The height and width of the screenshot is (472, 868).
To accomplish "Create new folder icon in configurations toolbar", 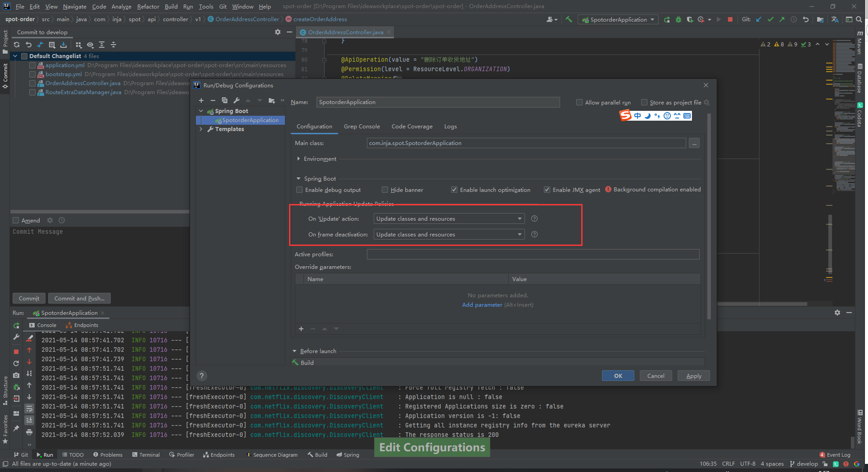I will [272, 101].
